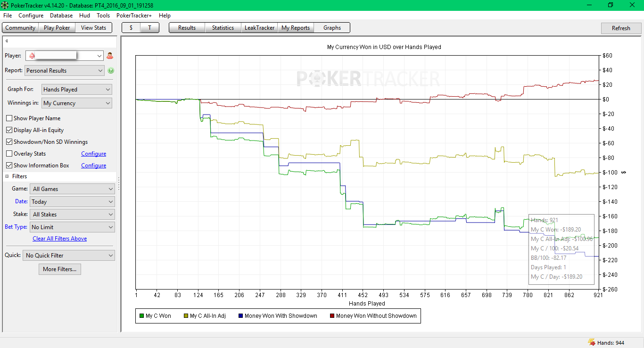Switch to the Results tab
The height and width of the screenshot is (348, 644).
click(187, 28)
